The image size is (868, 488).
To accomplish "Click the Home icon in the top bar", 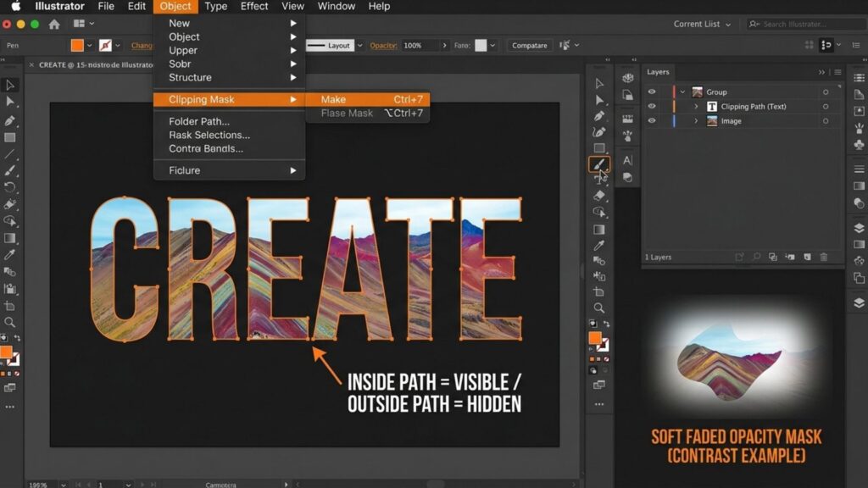I will click(54, 25).
